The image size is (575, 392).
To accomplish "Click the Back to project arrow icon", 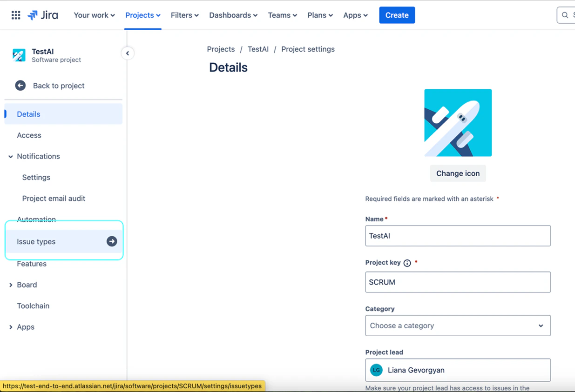I will (20, 86).
